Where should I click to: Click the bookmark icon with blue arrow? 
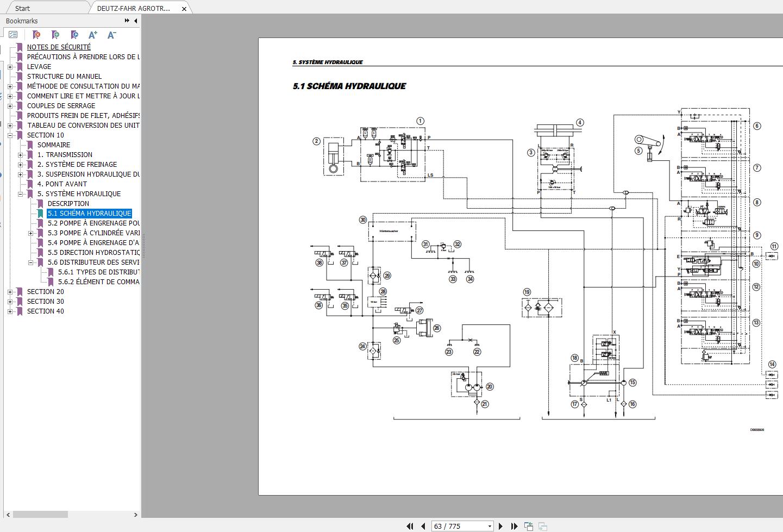pos(74,35)
